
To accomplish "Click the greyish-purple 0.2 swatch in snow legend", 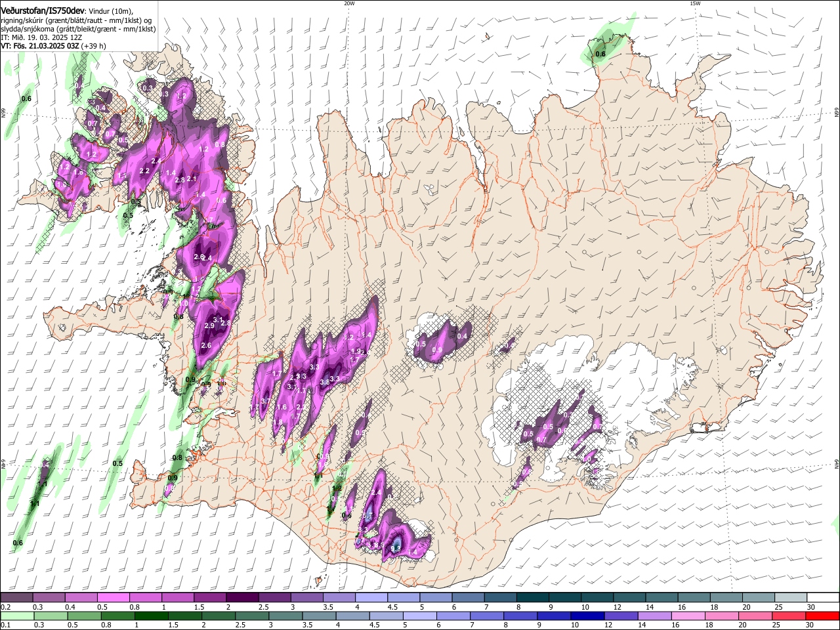I will (x=16, y=598).
